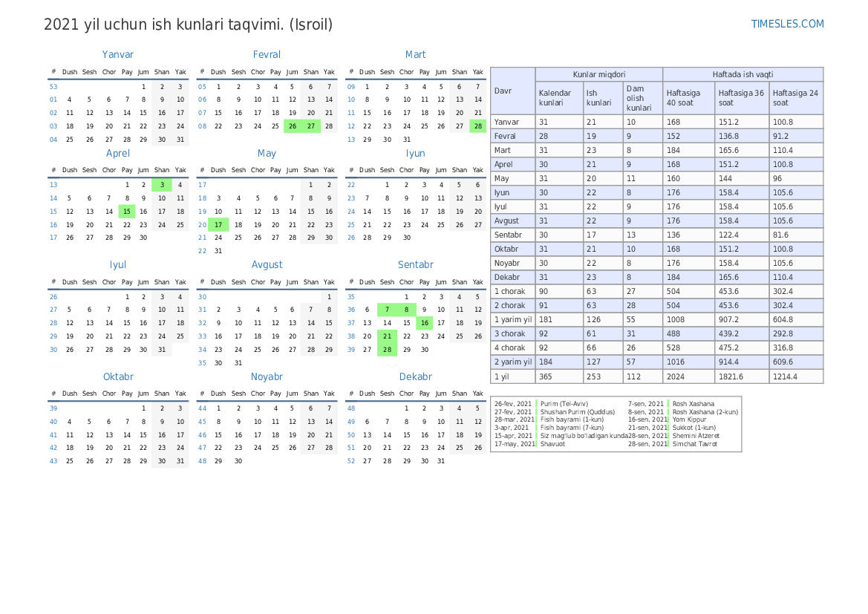Select the Mart month heading
The width and height of the screenshot is (868, 614).
[416, 54]
